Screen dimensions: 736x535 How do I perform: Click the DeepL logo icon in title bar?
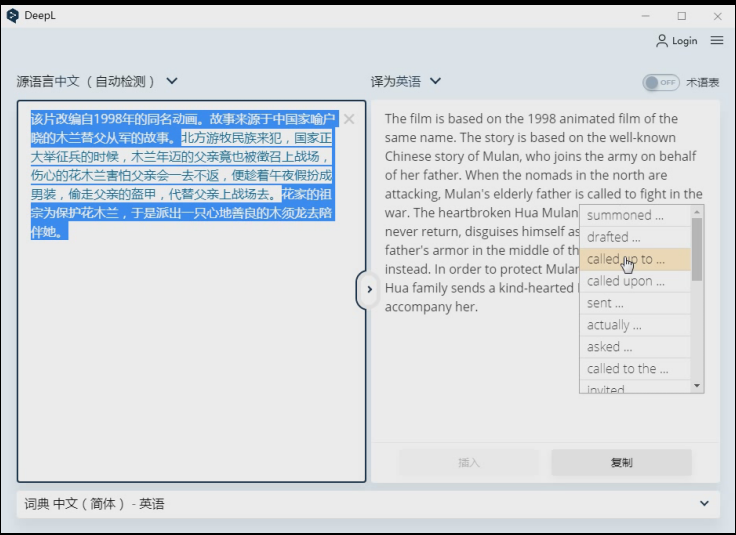pyautogui.click(x=13, y=15)
